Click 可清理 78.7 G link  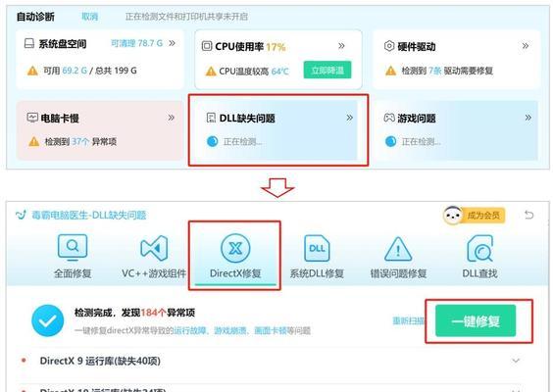(136, 43)
